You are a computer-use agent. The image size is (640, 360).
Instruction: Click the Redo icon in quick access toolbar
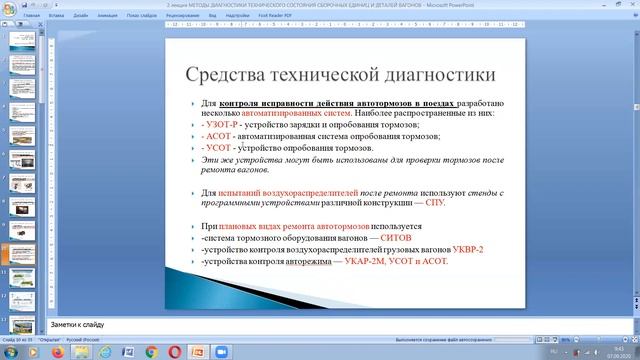(x=45, y=5)
